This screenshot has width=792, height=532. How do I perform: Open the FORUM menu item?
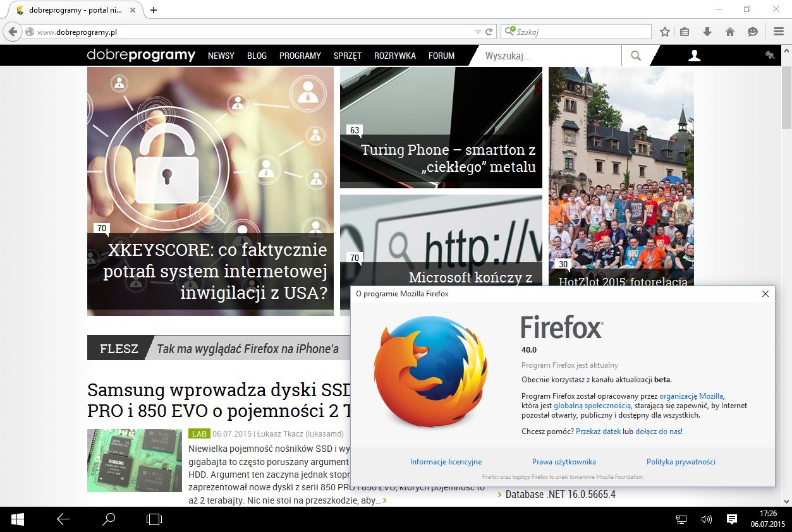pos(441,56)
